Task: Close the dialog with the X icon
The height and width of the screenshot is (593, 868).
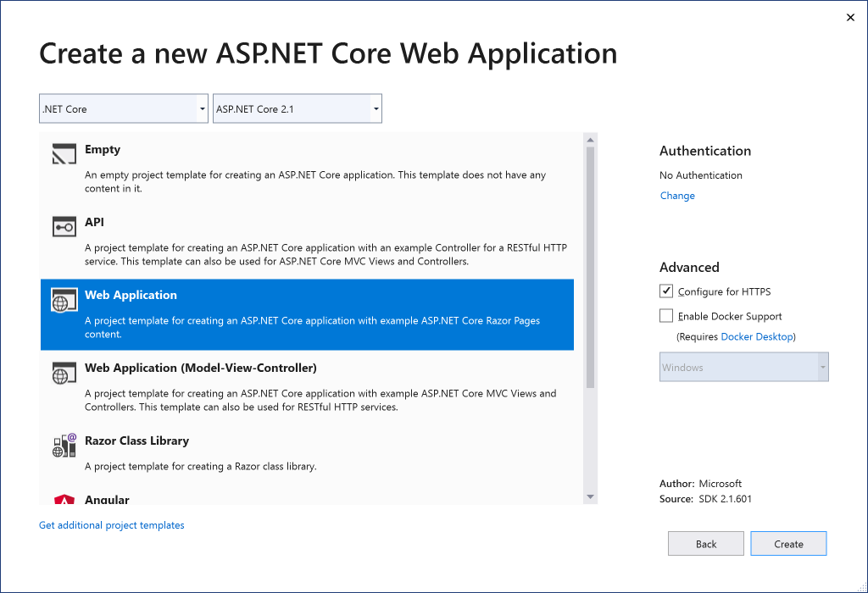Action: (850, 18)
